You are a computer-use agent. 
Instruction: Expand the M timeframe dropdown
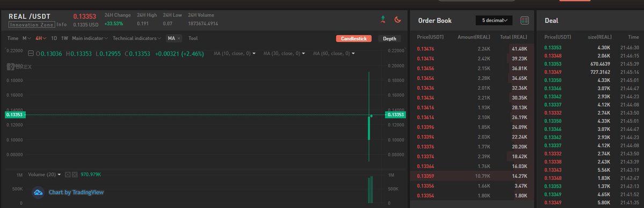(x=26, y=39)
